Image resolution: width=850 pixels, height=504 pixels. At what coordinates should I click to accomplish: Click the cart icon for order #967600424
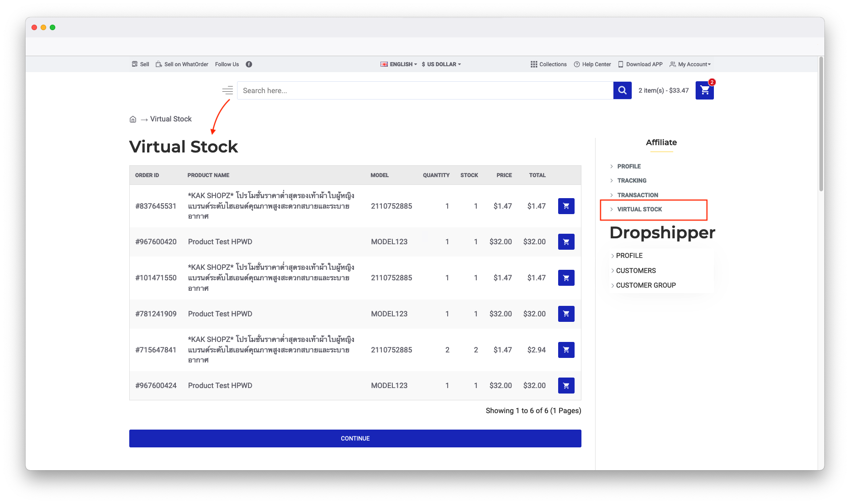coord(566,385)
